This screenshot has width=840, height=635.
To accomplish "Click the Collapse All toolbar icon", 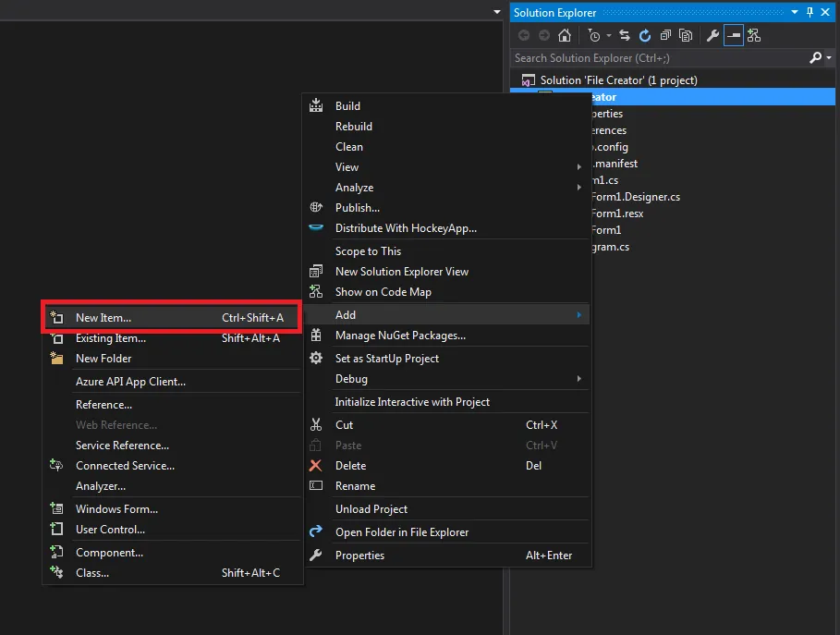I will [x=665, y=36].
